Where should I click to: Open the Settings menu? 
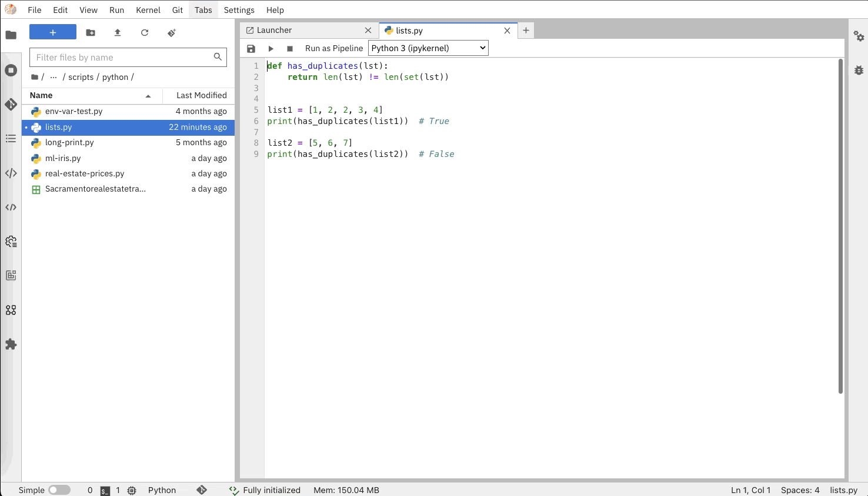click(x=239, y=10)
